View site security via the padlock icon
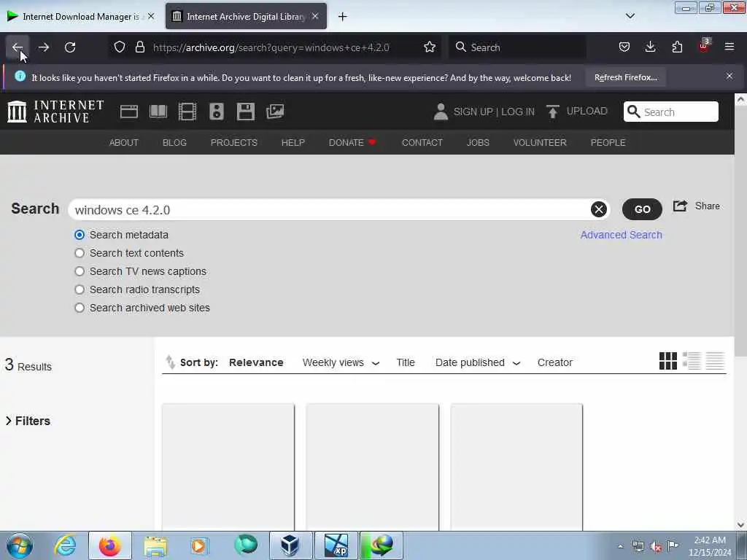Viewport: 747px width, 560px height. [139, 47]
